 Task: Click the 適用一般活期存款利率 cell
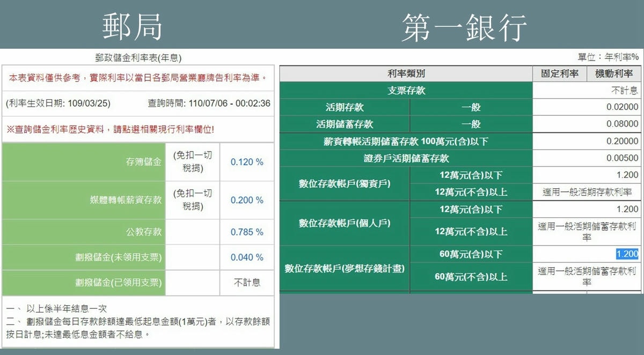[587, 192]
